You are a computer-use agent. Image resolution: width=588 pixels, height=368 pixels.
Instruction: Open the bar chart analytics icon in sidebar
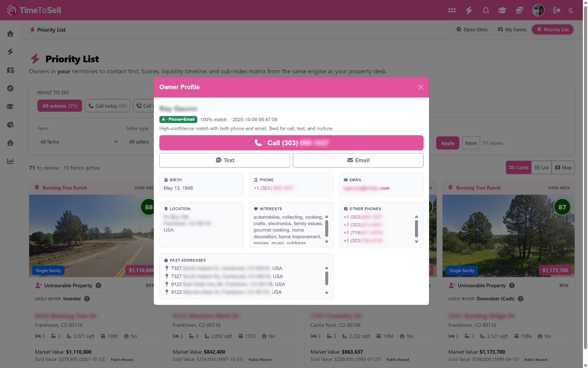click(10, 161)
